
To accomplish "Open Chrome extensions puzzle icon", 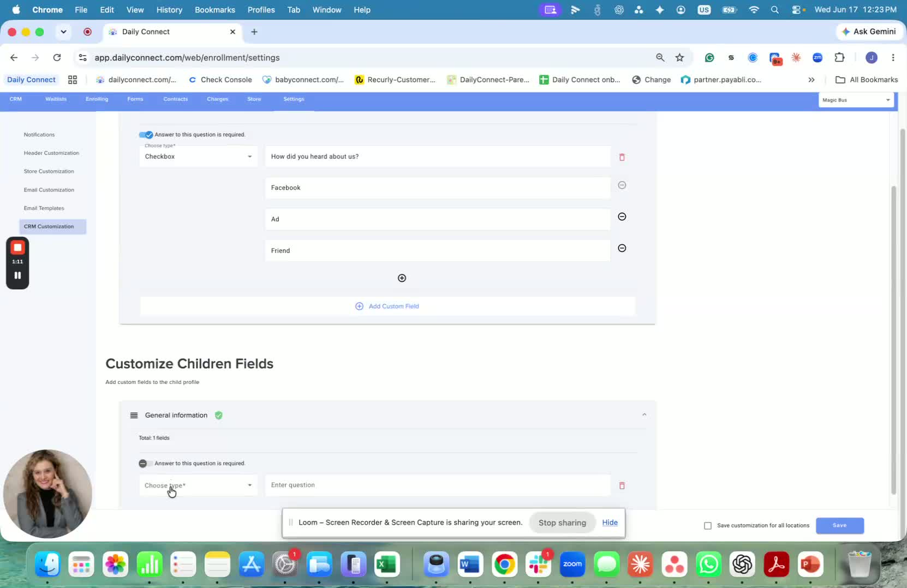I will (x=839, y=57).
